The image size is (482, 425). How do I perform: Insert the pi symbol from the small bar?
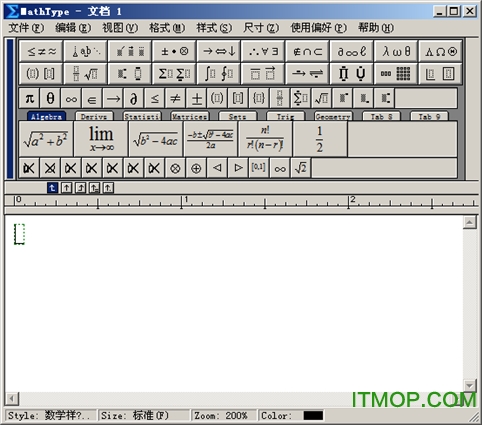[29, 98]
